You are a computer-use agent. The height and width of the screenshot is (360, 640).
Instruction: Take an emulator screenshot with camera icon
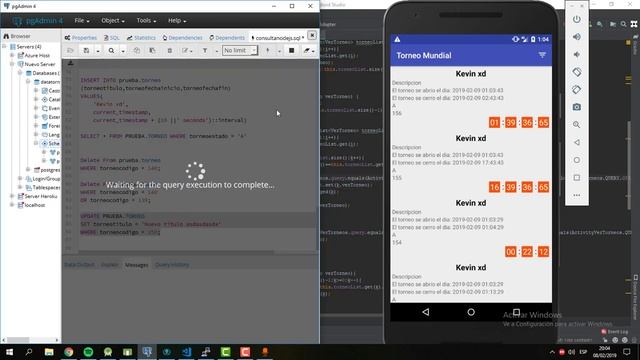coord(576,107)
